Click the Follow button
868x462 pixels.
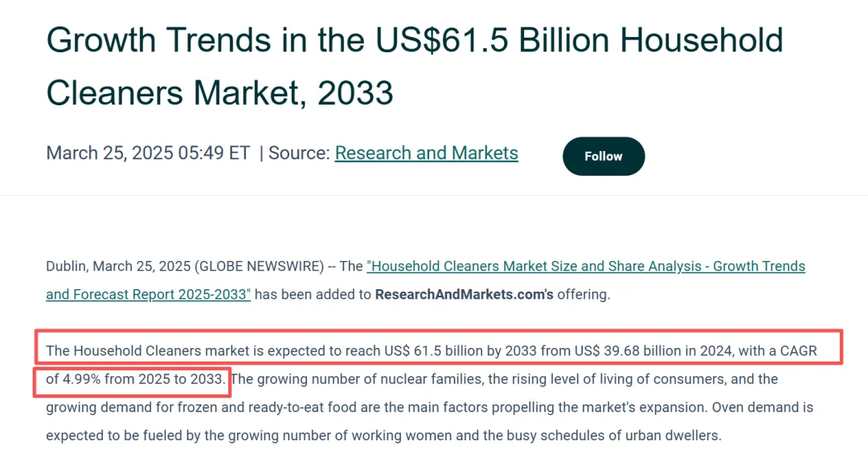click(604, 156)
